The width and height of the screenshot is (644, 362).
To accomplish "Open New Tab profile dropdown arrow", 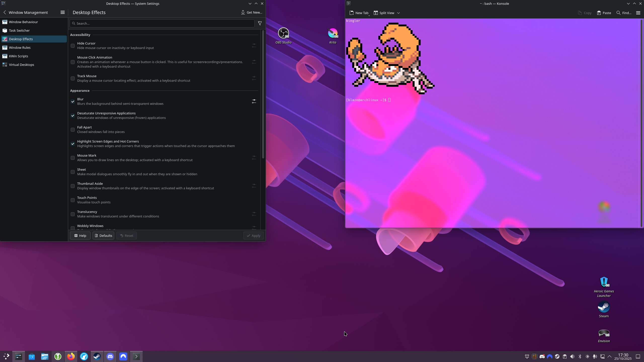I will [x=369, y=16].
